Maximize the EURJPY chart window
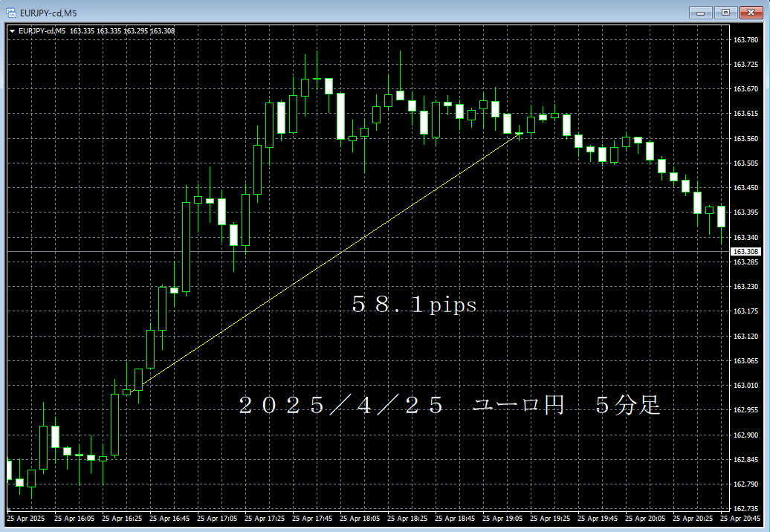 pos(725,13)
